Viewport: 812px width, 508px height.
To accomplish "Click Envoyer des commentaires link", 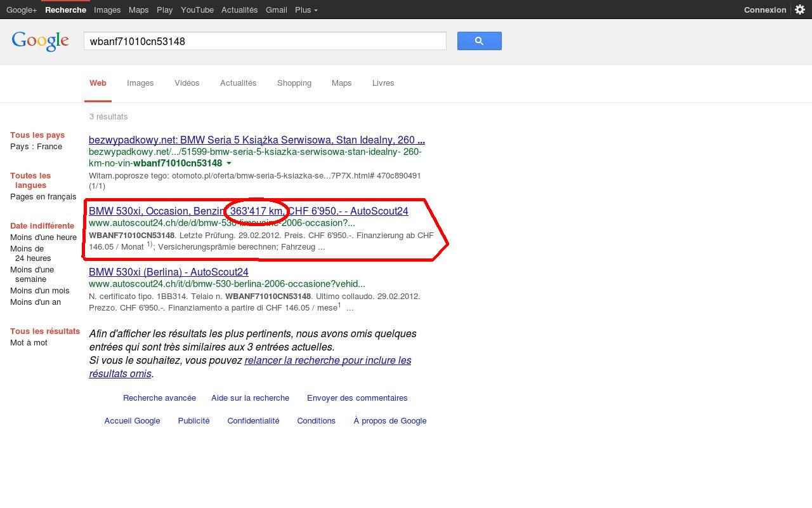I will [x=357, y=398].
